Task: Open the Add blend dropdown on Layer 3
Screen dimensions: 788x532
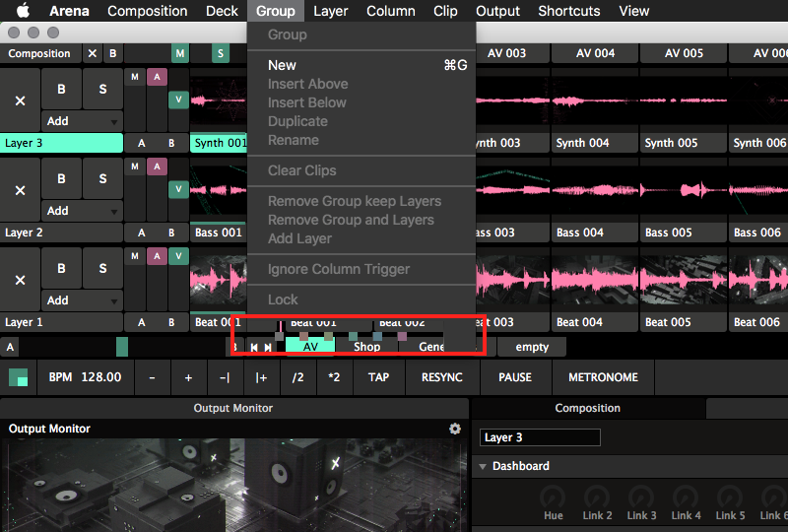Action: (x=82, y=121)
